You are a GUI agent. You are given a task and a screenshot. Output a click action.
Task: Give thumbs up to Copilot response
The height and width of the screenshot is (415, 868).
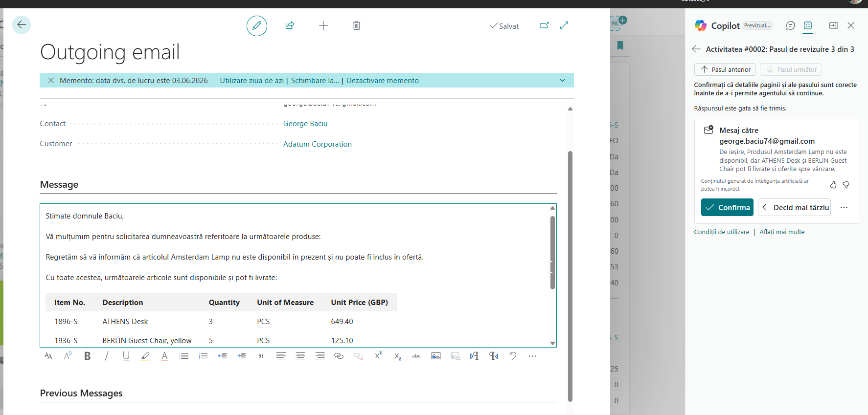pyautogui.click(x=833, y=185)
